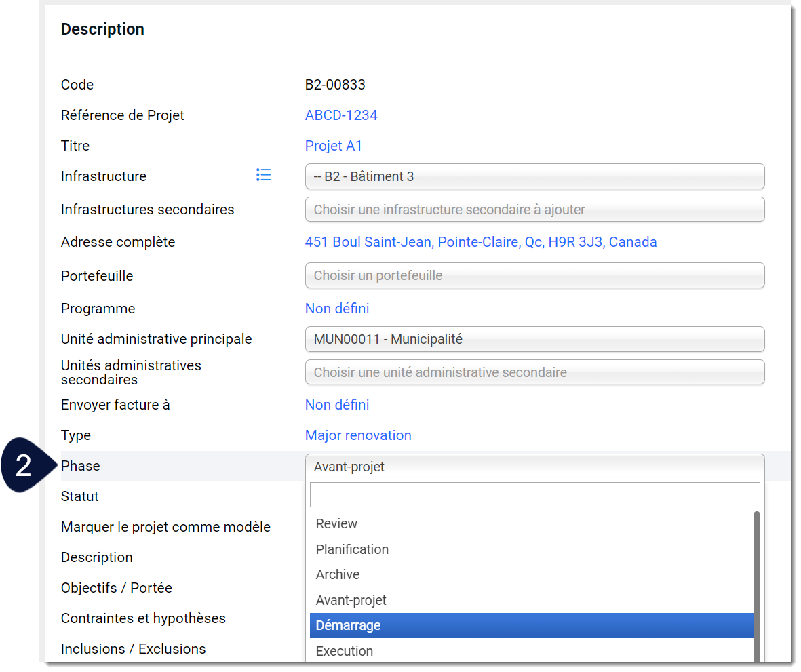Click the Contraintes et hypothèses label
Screen dimensions: 801x672
point(143,618)
